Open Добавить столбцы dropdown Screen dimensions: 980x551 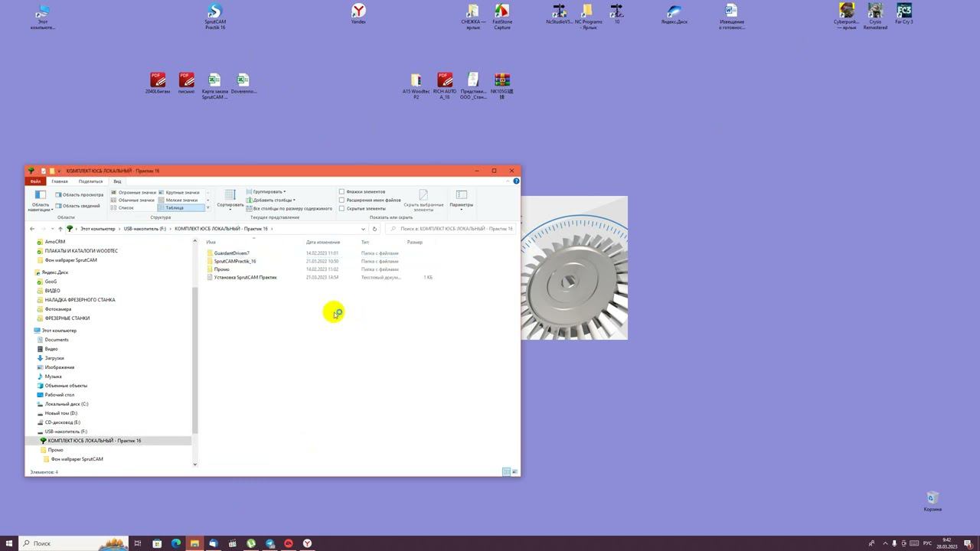click(x=271, y=200)
